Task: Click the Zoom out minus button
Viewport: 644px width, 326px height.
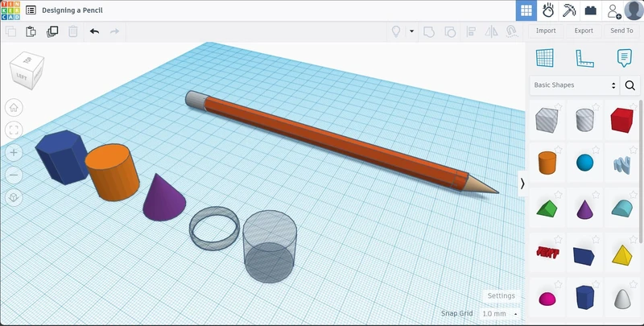Action: click(x=14, y=175)
